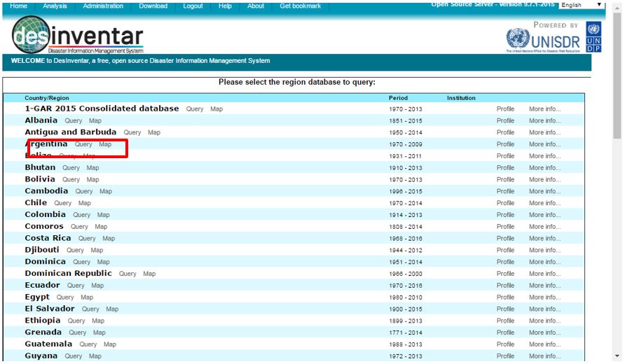Click Query next to Cambodia
Image resolution: width=625 pixels, height=364 pixels.
(83, 191)
